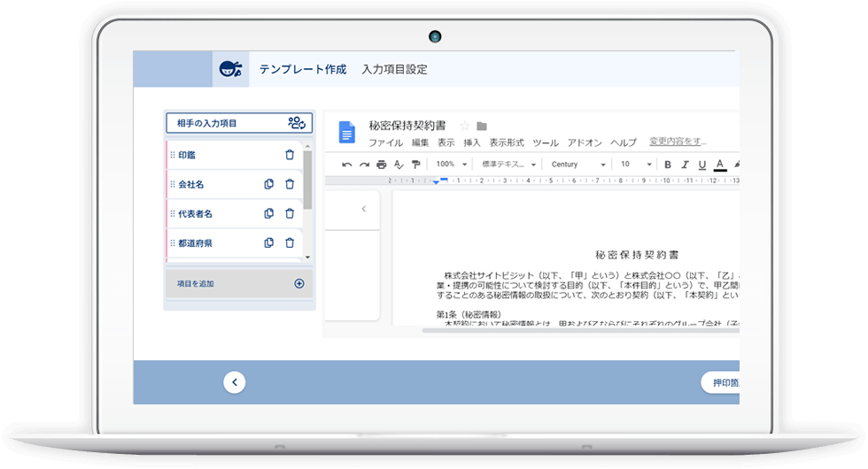868x469 pixels.
Task: Click the round back arrow button
Action: tap(234, 382)
